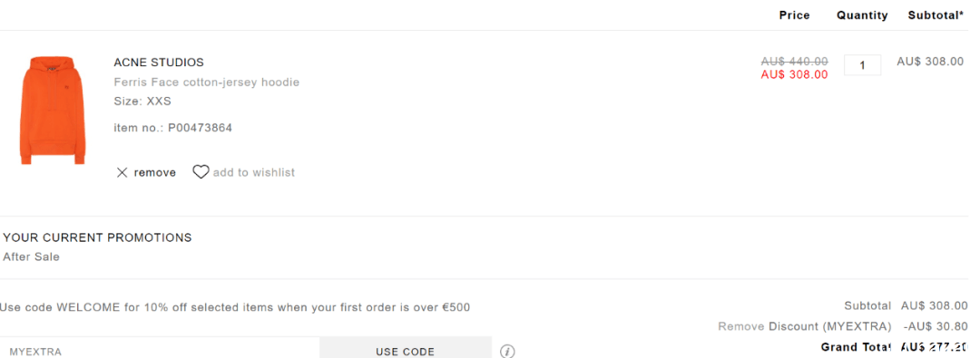Click the Size: XXS text

click(142, 101)
